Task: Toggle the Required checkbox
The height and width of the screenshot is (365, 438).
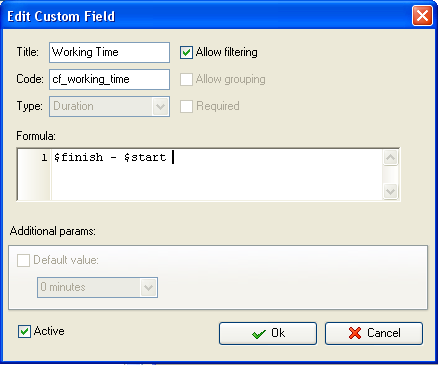Action: click(186, 106)
